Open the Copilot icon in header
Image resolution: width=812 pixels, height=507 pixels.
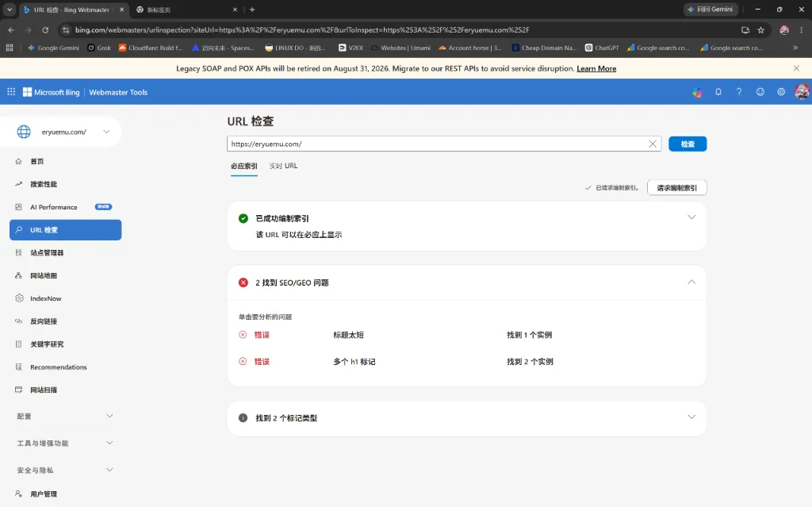tap(698, 92)
